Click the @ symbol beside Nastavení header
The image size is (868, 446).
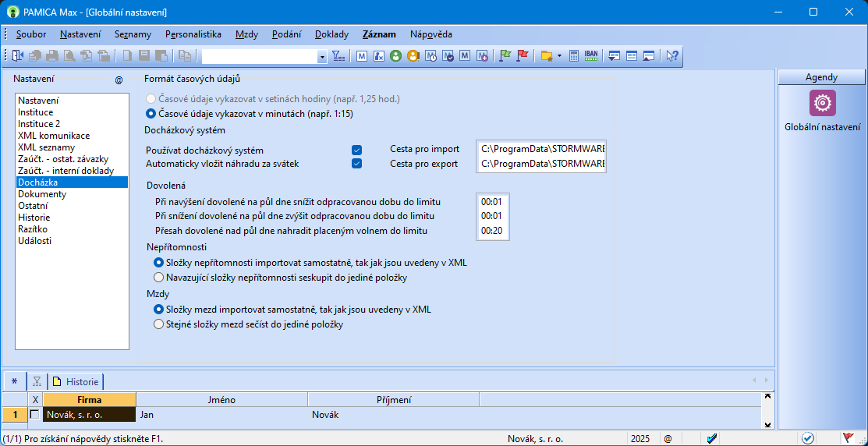tap(119, 81)
